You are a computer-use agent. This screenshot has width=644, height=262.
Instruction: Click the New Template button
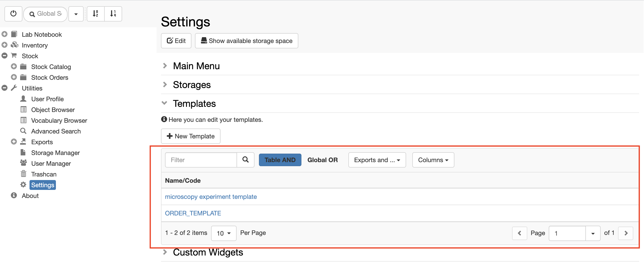click(191, 136)
